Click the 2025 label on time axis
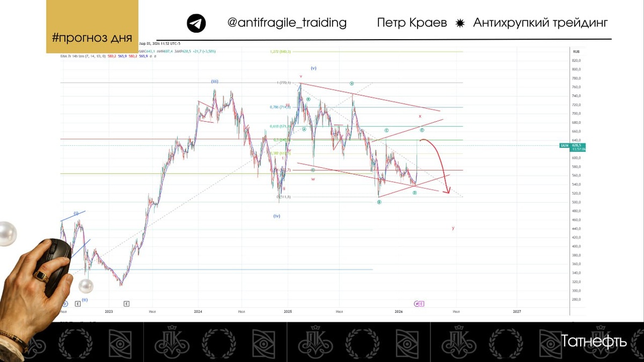Screen dimensions: 644x362 click(x=288, y=311)
